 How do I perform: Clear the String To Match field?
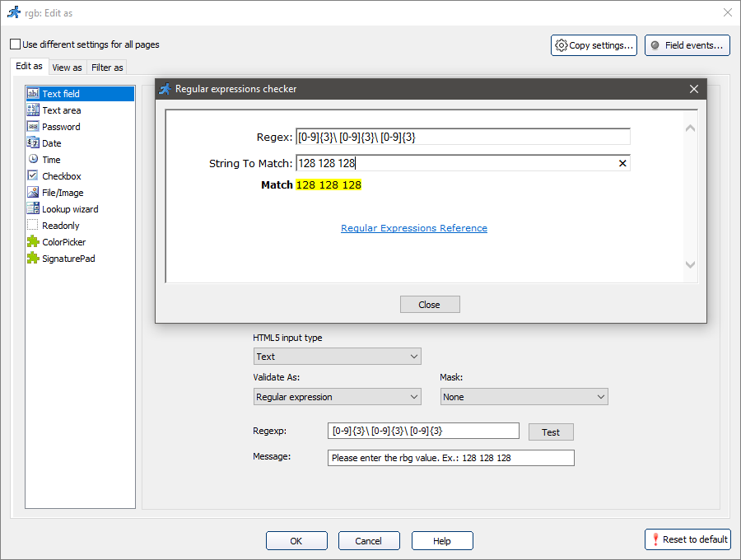pyautogui.click(x=622, y=163)
